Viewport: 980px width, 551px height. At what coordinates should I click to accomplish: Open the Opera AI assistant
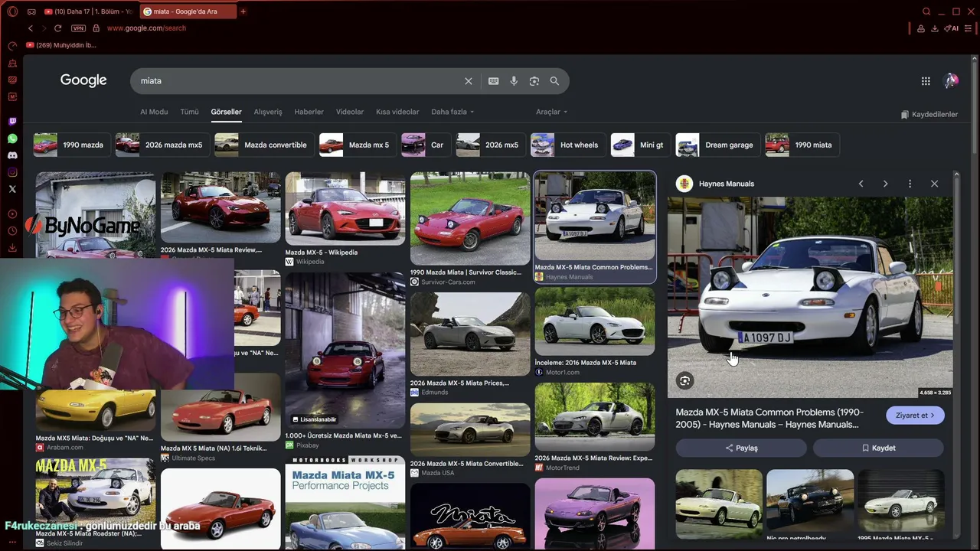click(952, 28)
